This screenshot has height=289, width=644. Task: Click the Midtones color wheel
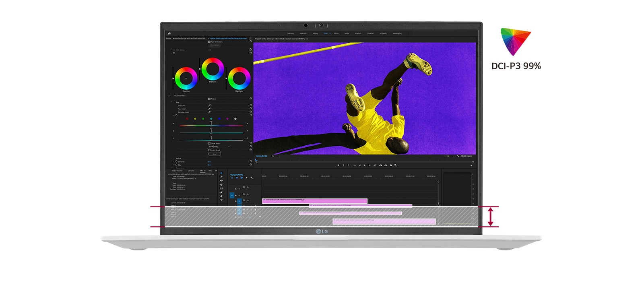click(213, 69)
